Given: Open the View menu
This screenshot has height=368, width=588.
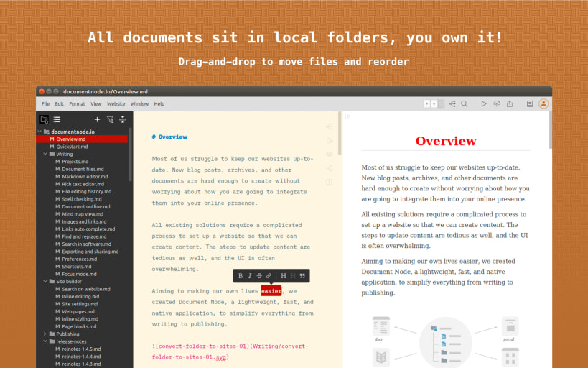Looking at the screenshot, I should [95, 104].
